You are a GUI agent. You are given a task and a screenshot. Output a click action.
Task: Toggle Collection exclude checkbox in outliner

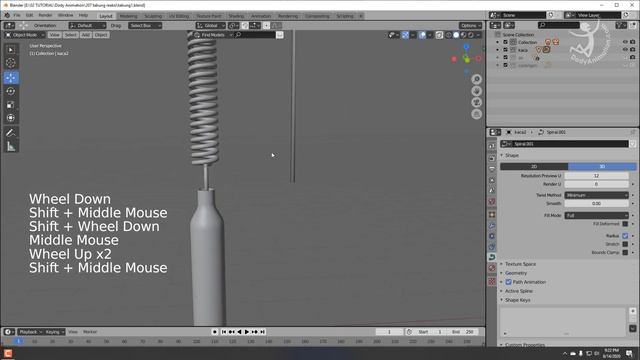coord(505,42)
